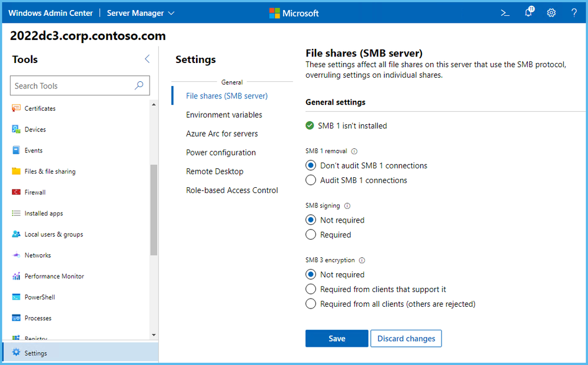Screen dimensions: 588x365
Task: Select Don't audit SMB 1 connections
Action: [x=311, y=165]
